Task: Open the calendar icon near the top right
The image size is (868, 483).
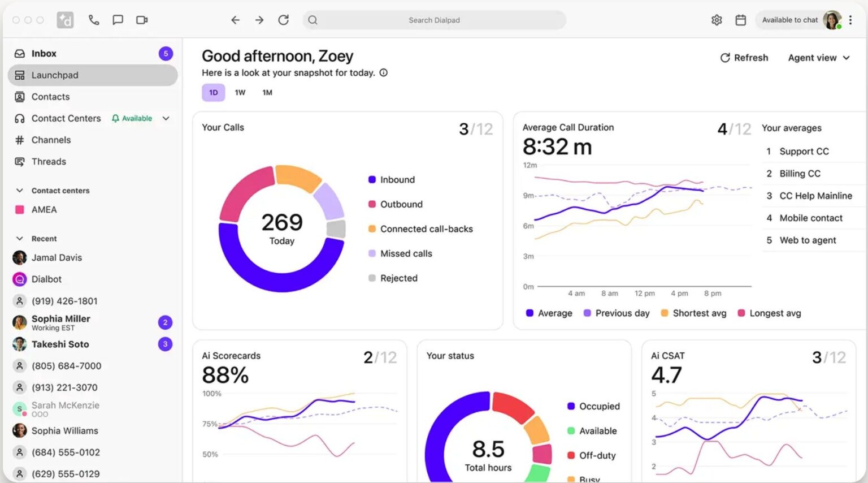Action: pos(741,19)
